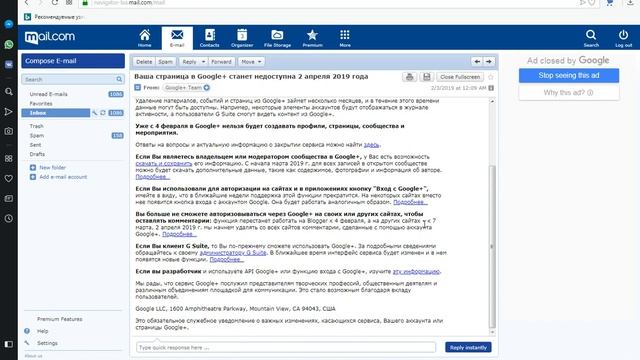Open bookmarks heart in browser sidebar
The height and width of the screenshot is (360, 640).
point(9,178)
